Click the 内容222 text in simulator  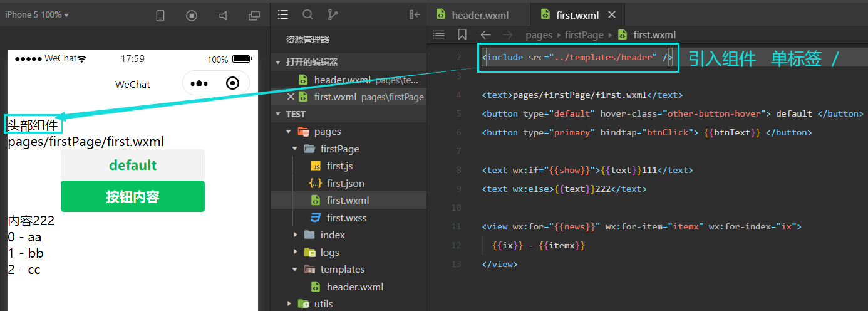pyautogui.click(x=31, y=221)
